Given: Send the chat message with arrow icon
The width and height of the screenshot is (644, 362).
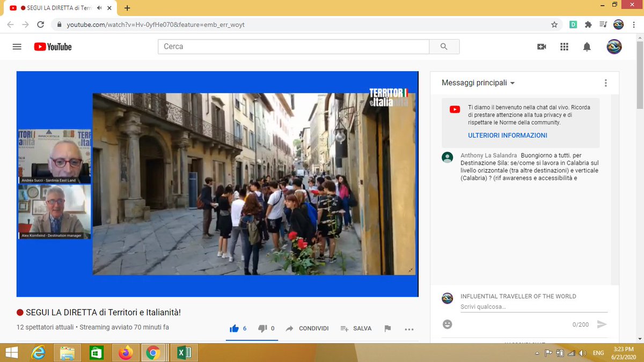Looking at the screenshot, I should (602, 324).
